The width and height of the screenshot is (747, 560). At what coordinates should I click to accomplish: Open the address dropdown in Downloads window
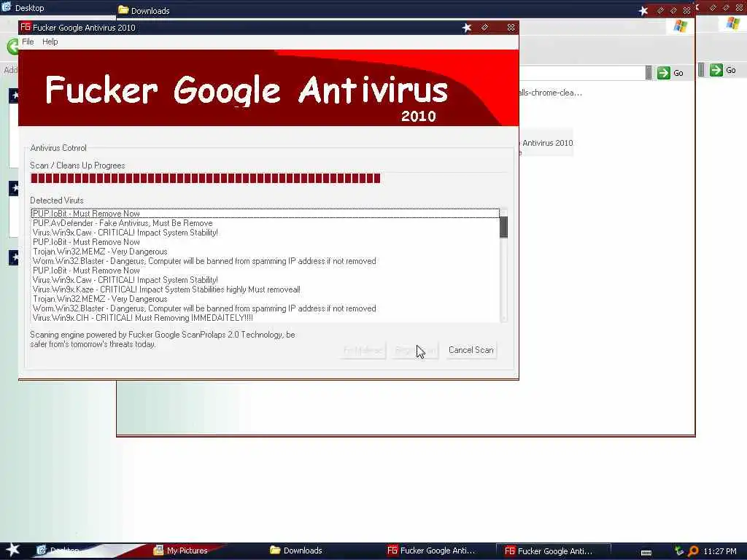click(649, 73)
